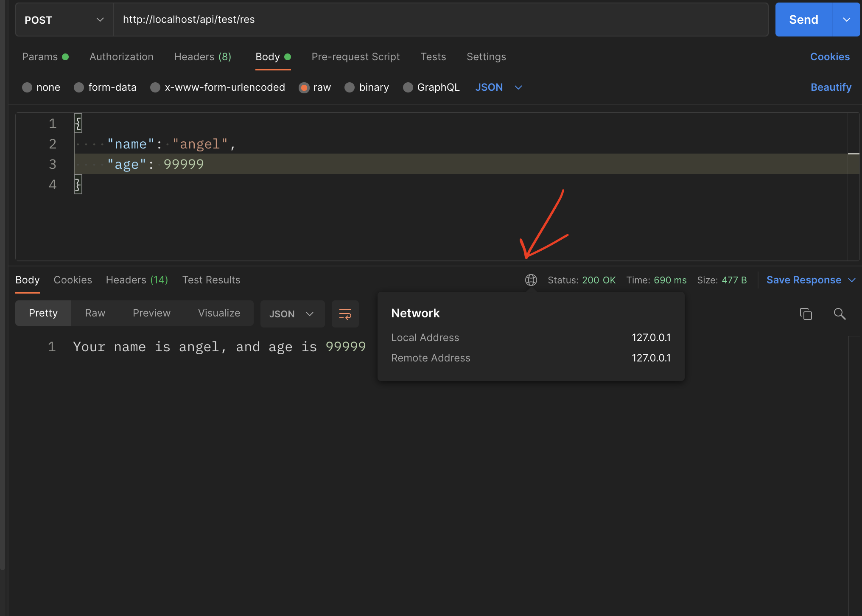Click the Send dropdown arrow icon
Viewport: 862px width, 616px height.
pos(846,20)
